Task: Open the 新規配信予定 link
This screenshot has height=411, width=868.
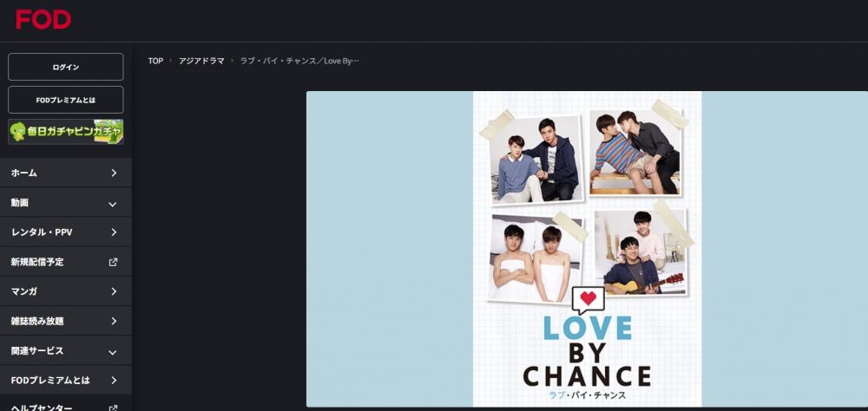Action: click(66, 262)
